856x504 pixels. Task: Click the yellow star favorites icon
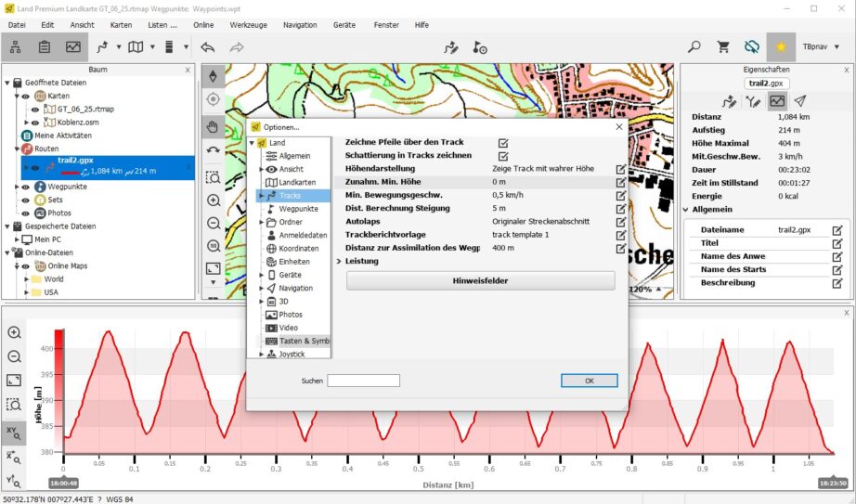coord(781,46)
